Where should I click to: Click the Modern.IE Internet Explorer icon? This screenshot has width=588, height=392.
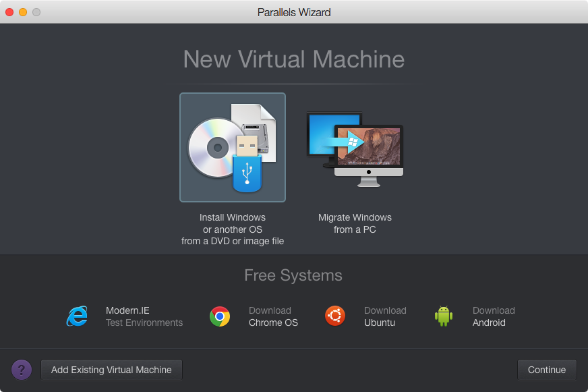76,316
